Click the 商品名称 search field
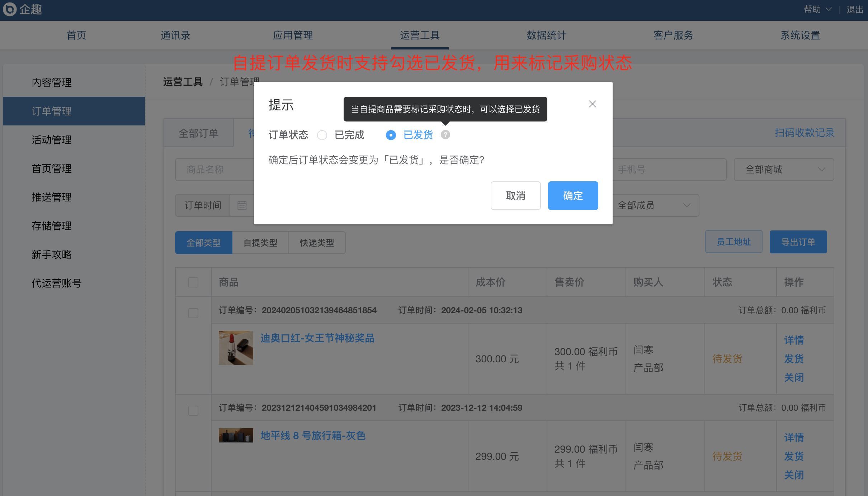This screenshot has width=868, height=496. (214, 170)
